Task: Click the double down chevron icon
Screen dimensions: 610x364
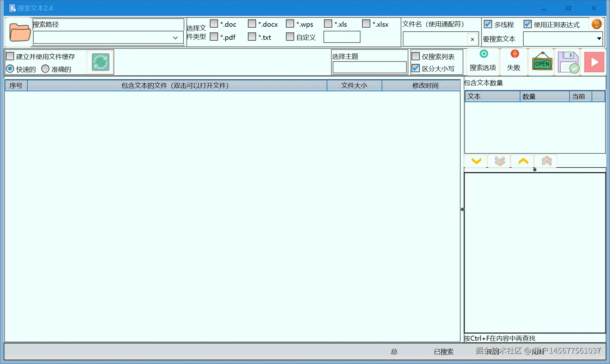Action: pos(500,161)
